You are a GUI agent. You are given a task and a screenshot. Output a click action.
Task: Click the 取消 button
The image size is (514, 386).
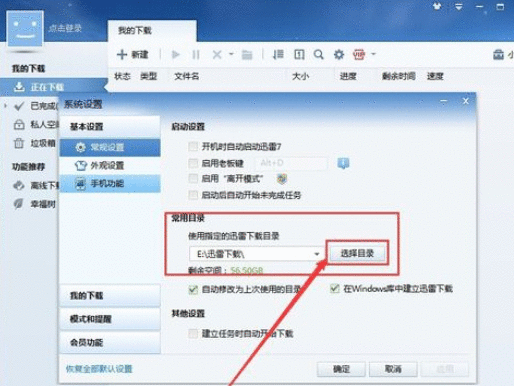(393, 369)
